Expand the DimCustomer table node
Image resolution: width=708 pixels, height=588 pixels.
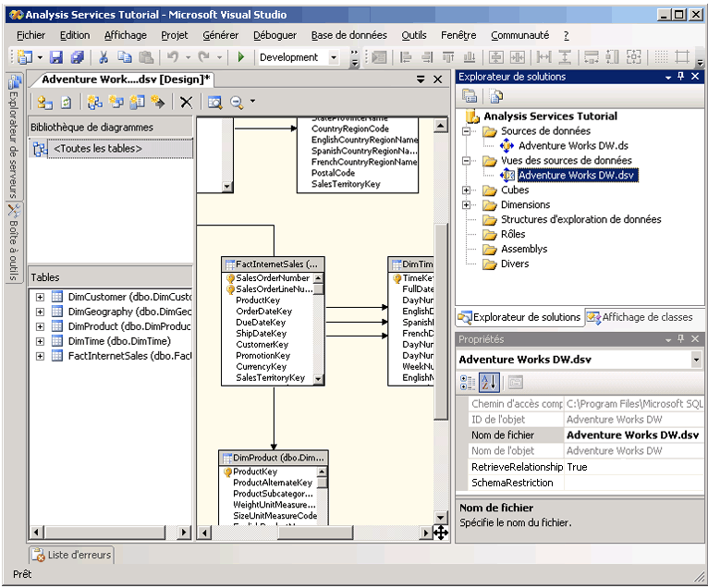(40, 297)
